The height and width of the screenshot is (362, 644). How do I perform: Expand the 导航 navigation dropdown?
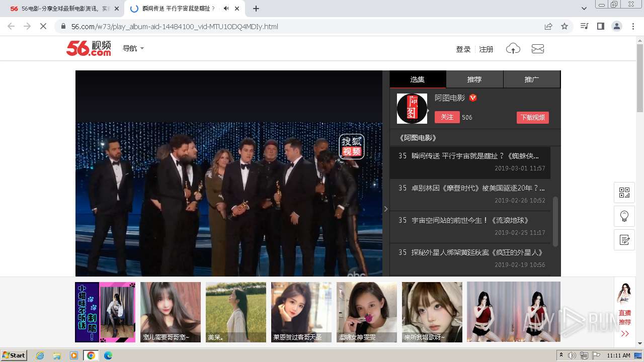133,48
